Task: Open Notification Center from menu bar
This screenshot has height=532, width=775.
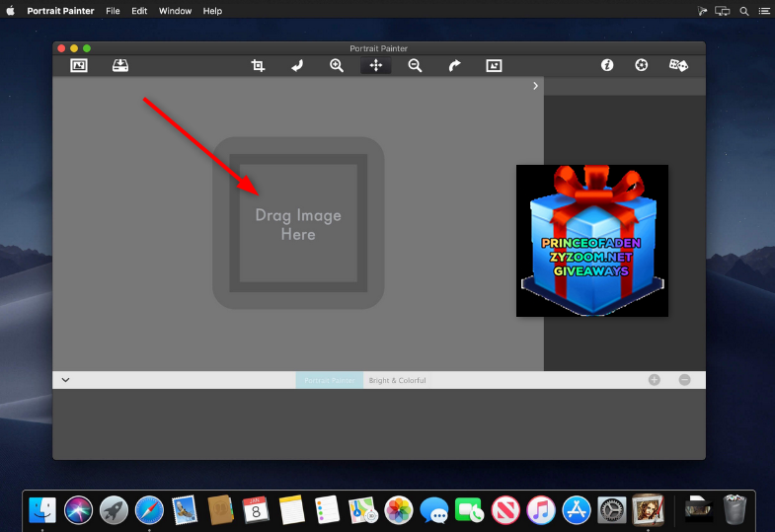Action: point(764,11)
